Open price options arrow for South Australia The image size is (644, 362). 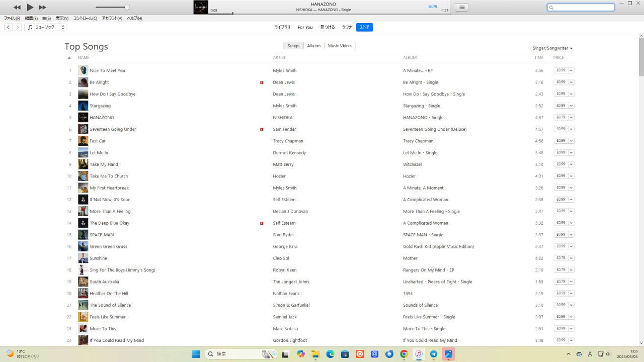pyautogui.click(x=572, y=282)
